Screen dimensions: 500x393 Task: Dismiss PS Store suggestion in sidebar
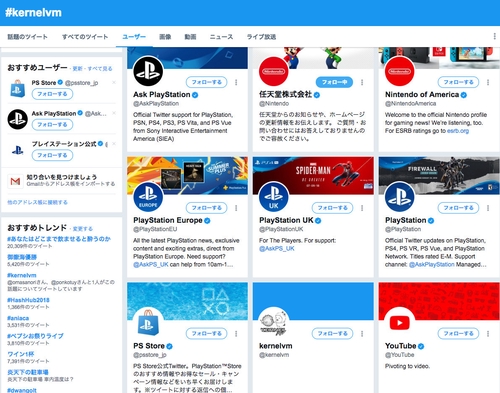114,82
